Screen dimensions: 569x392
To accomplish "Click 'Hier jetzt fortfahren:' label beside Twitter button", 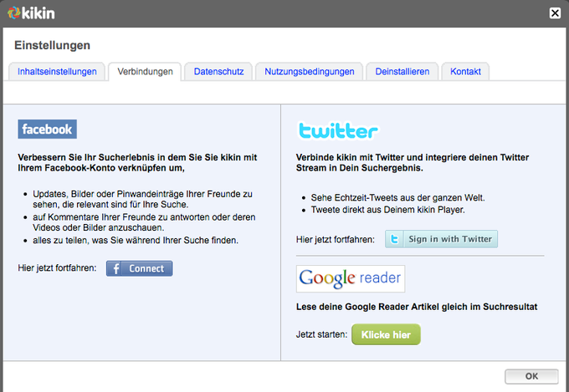I will (336, 239).
